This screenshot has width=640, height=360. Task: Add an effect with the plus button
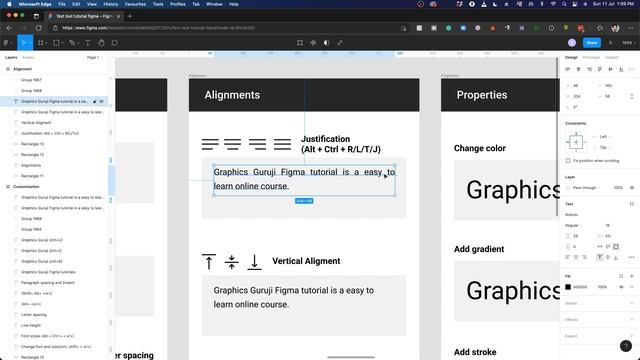pos(632,320)
